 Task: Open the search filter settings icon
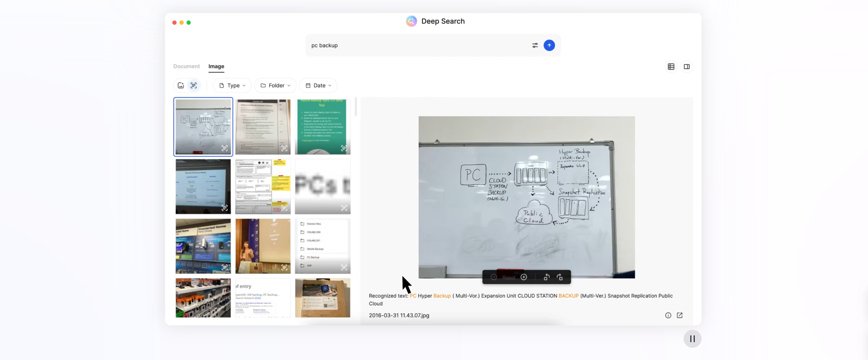tap(535, 45)
